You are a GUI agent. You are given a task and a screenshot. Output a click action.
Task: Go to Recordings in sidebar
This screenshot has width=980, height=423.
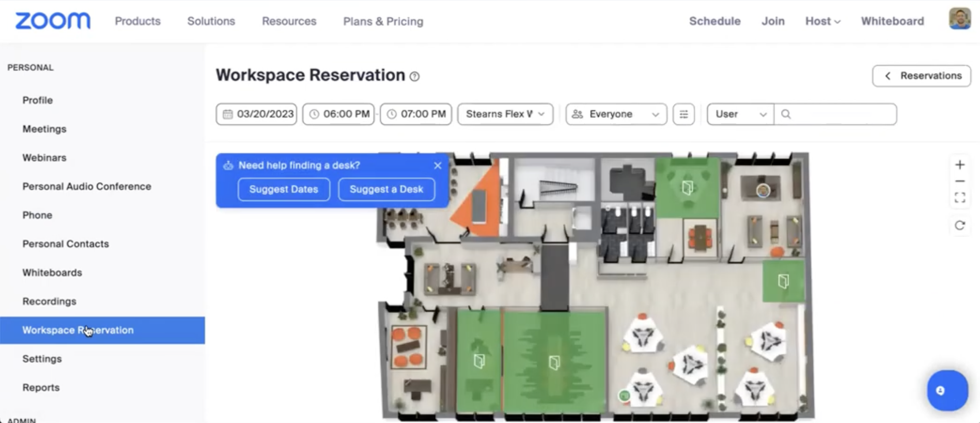(49, 301)
